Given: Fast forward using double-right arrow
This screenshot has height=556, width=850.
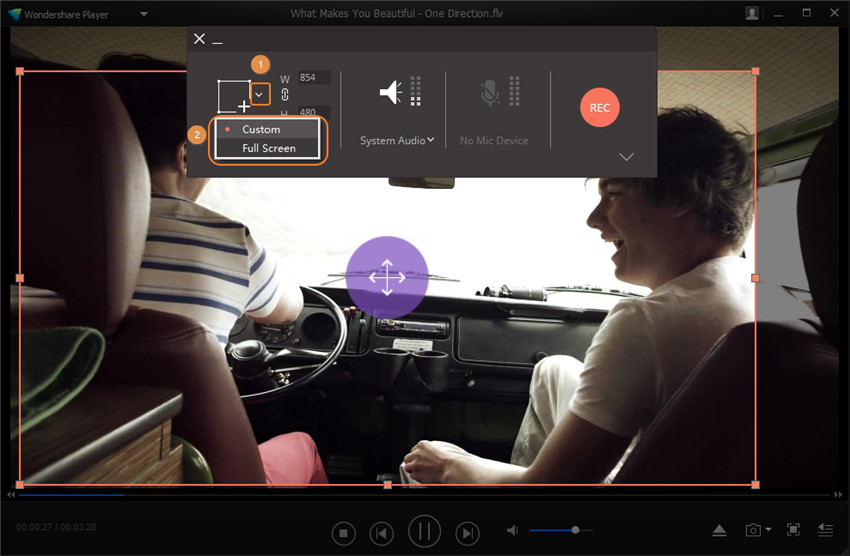Looking at the screenshot, I should (838, 495).
